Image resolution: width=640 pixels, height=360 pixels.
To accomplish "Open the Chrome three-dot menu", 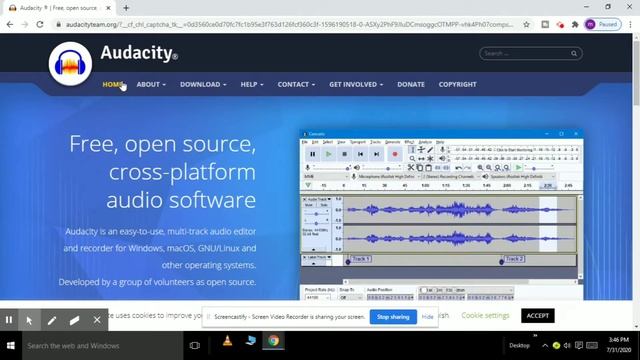I will [631, 24].
